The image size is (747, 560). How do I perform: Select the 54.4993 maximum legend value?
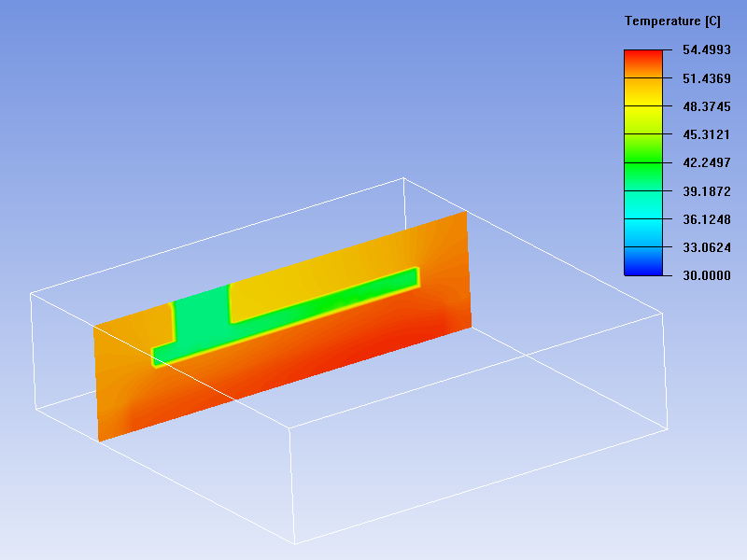pos(707,50)
